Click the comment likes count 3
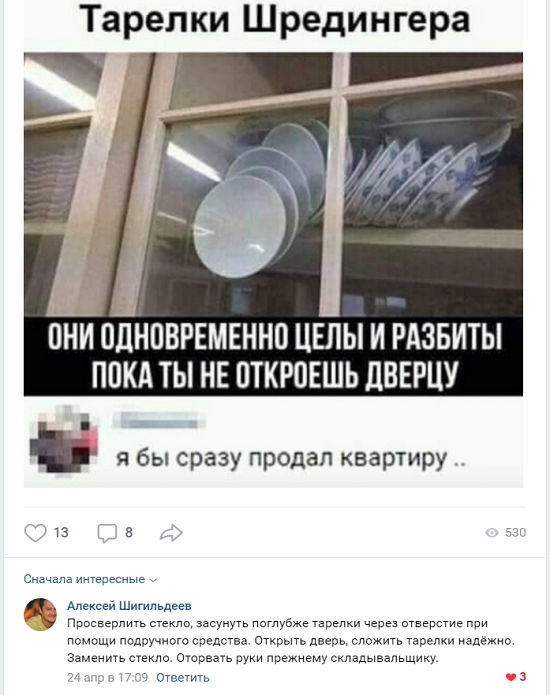This screenshot has height=695, width=550. 523,677
